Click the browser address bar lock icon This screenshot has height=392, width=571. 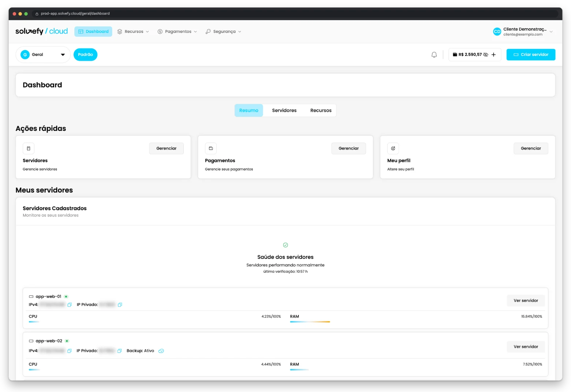tap(37, 14)
